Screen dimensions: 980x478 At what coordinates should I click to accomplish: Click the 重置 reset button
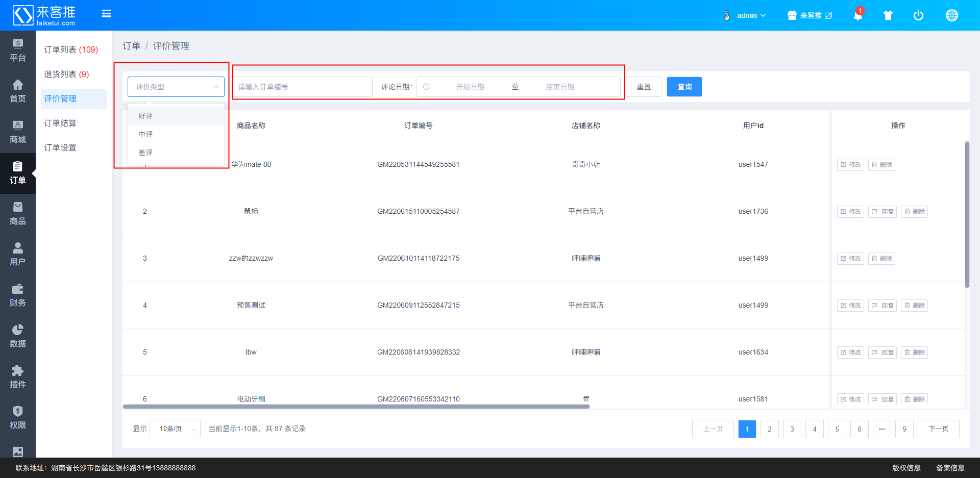pyautogui.click(x=644, y=87)
